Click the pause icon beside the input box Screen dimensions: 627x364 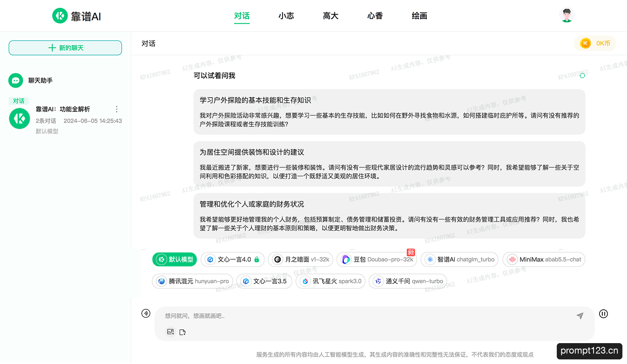point(603,314)
